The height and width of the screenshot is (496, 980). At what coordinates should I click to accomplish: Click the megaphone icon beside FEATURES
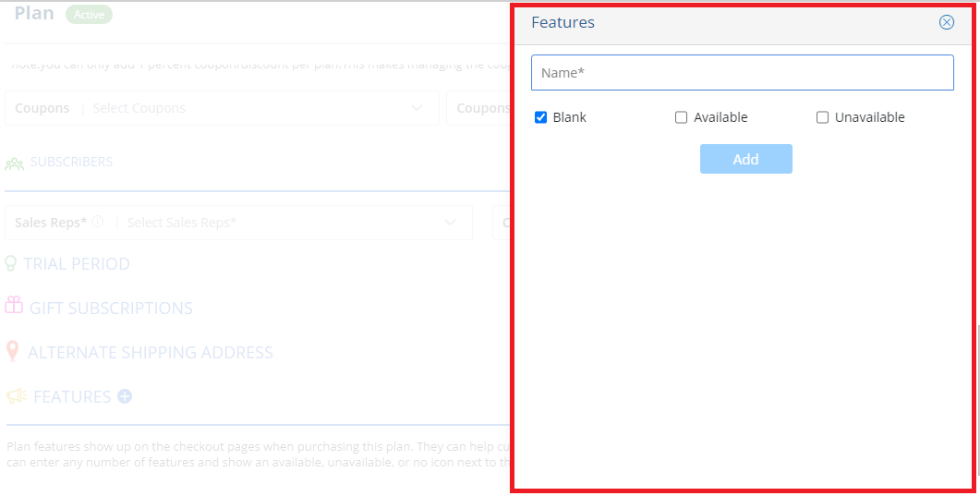[x=17, y=396]
